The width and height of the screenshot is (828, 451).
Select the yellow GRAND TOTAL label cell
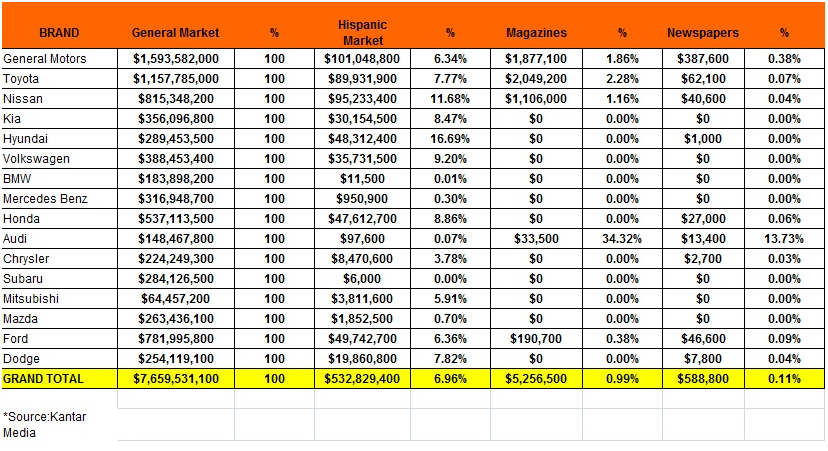59,379
